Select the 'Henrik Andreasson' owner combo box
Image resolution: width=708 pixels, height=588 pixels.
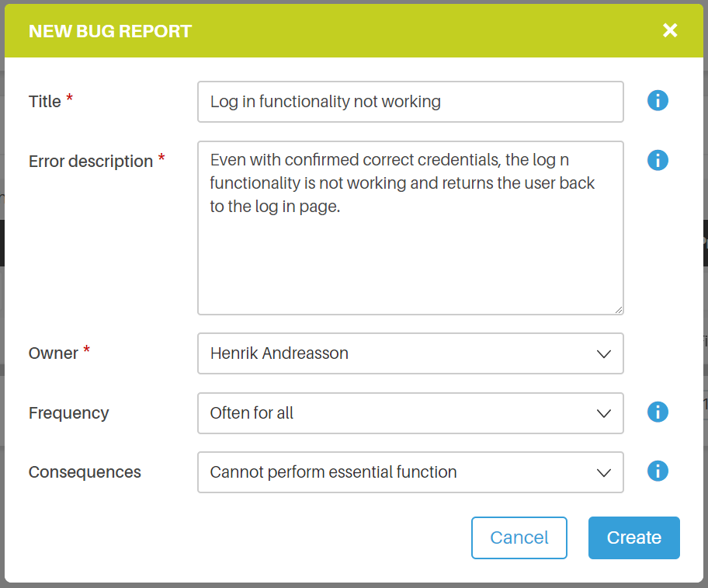coord(411,353)
